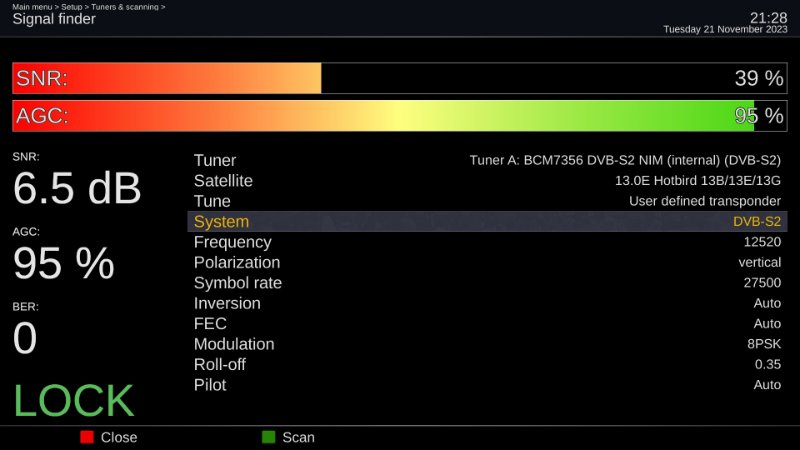Switch the Modulation 8PSK value
Screen dimensions: 800x450
[487, 344]
